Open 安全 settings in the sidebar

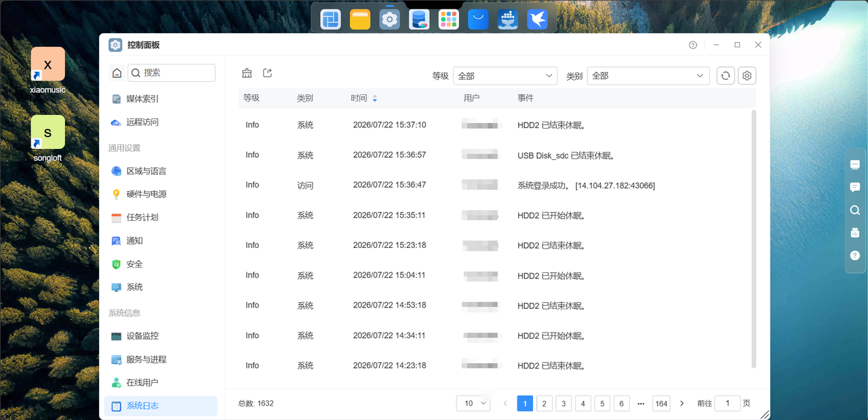[x=161, y=264]
